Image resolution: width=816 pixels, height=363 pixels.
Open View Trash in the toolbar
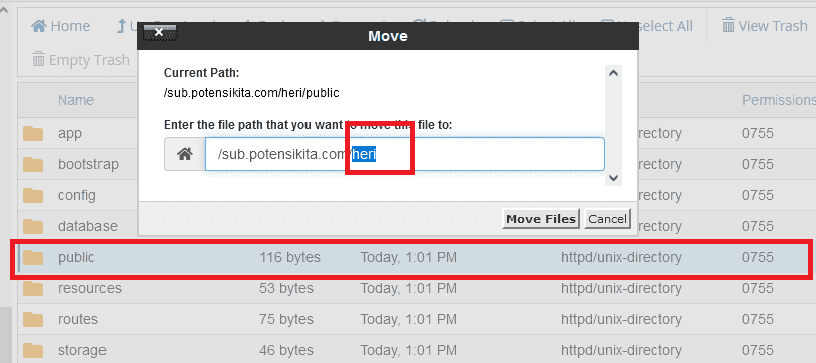pyautogui.click(x=764, y=26)
